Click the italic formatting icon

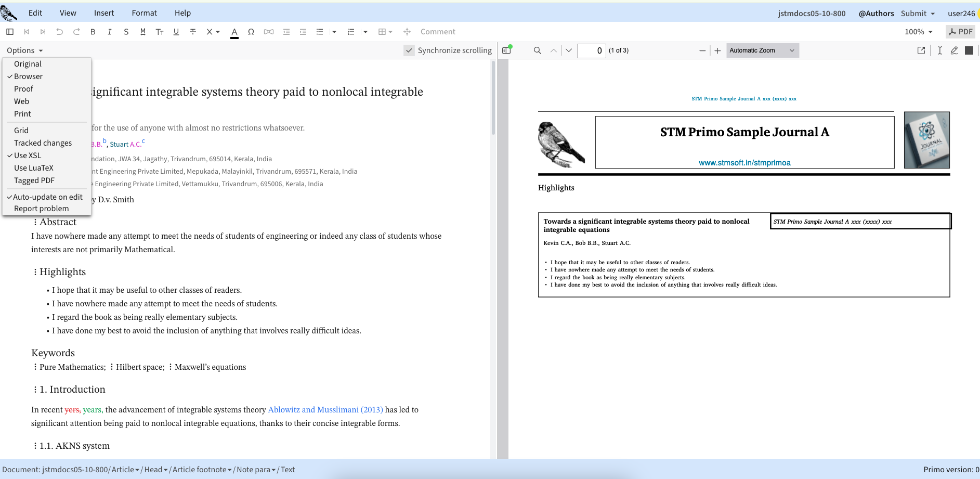[x=110, y=32]
